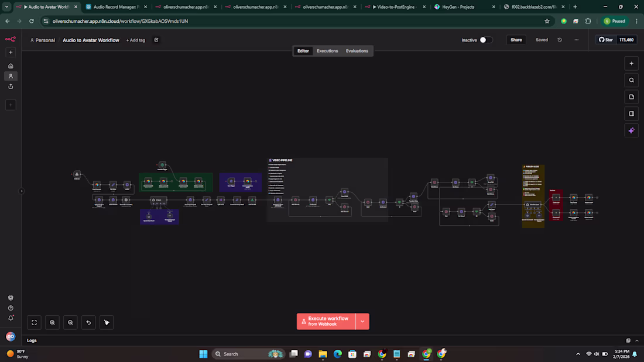
Task: Open the notifications bell in the sidebar
Action: pos(11,318)
